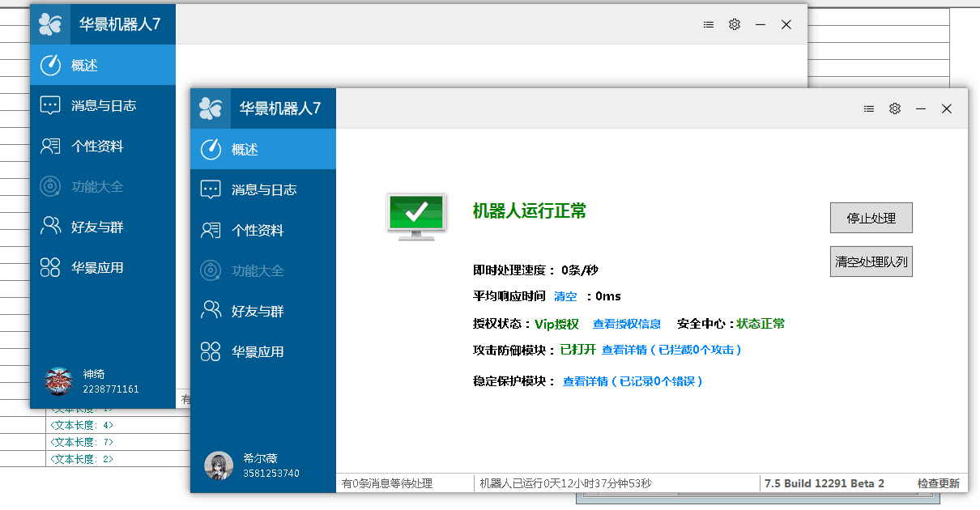Click 7.5 Build 12291 Beta 2 version text
Screen dimensions: 980x510
[x=824, y=483]
